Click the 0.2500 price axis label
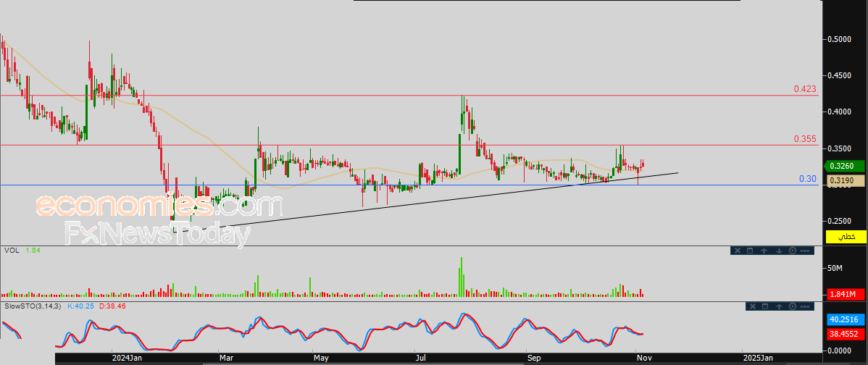Image resolution: width=868 pixels, height=365 pixels. [839, 221]
